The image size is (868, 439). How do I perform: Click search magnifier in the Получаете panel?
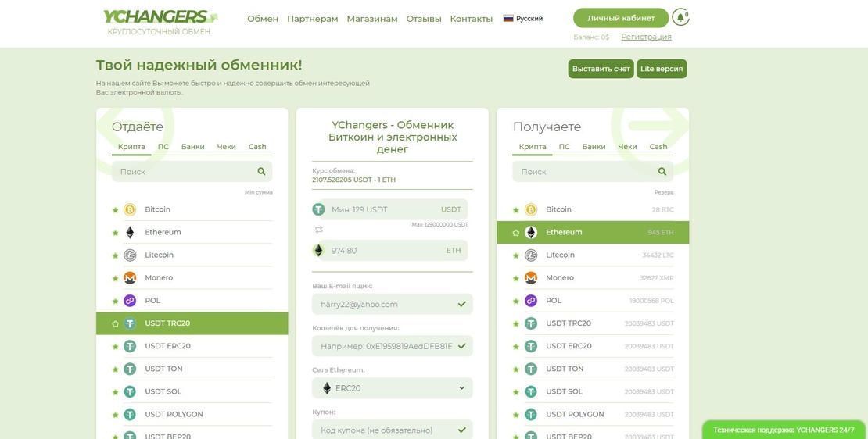[662, 172]
